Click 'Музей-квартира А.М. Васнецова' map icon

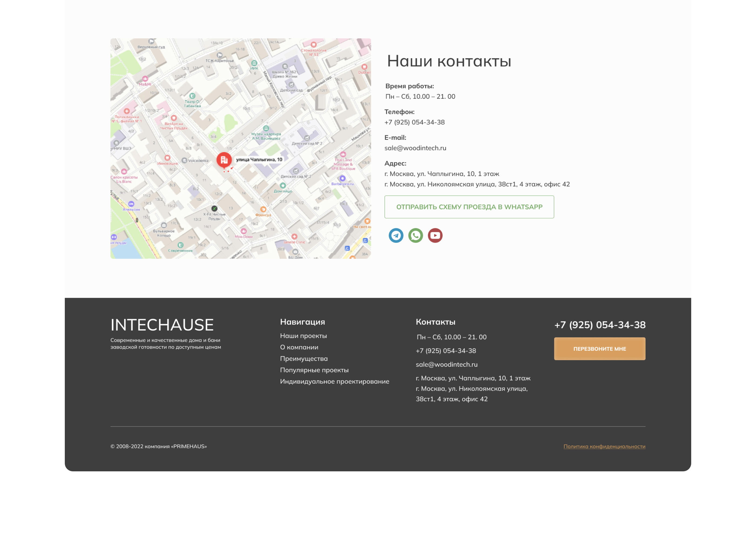click(x=266, y=128)
